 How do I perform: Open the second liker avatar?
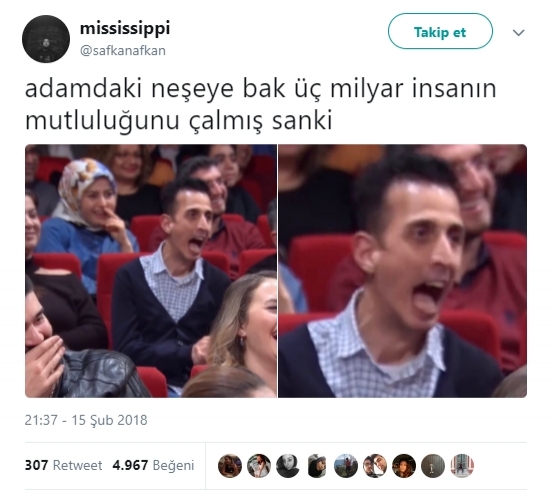pos(259,466)
